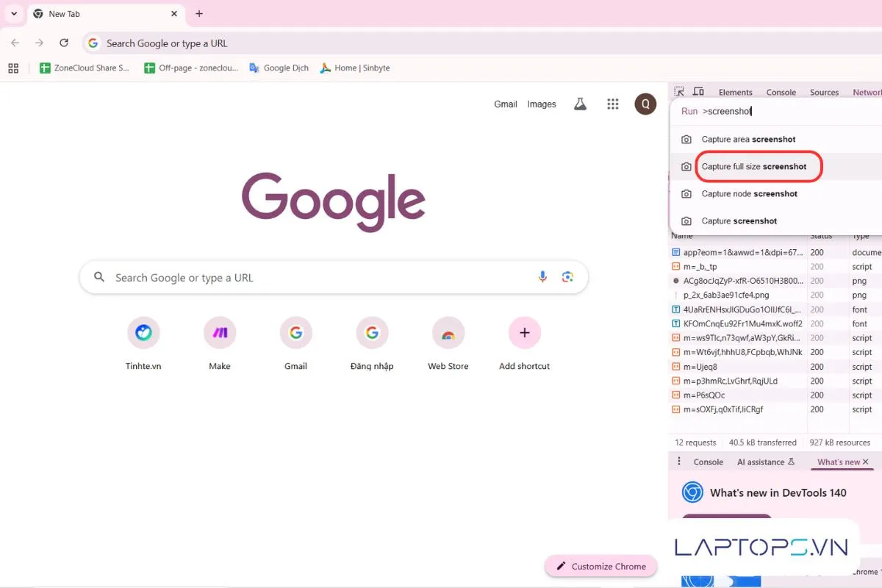882x588 pixels.
Task: Click the voice search microphone icon
Action: tap(542, 277)
